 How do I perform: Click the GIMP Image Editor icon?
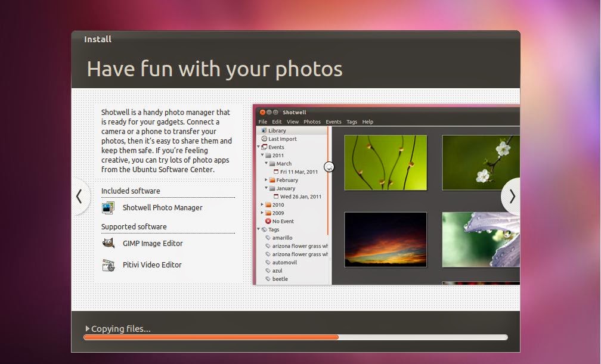point(109,243)
